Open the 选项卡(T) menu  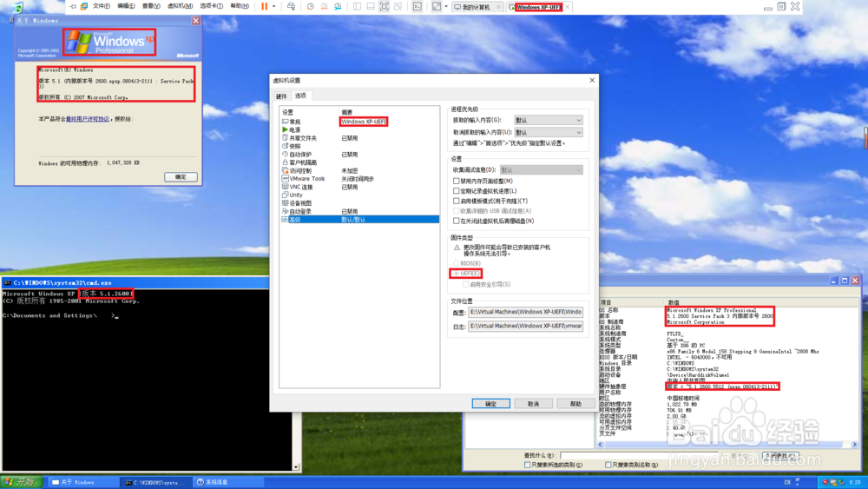click(212, 6)
